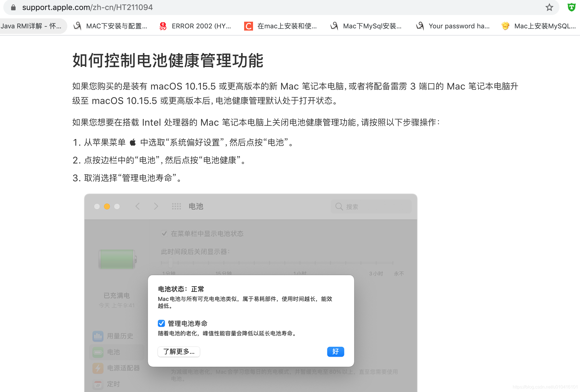Toggle show battery status in menu bar
This screenshot has width=580, height=392.
click(164, 234)
